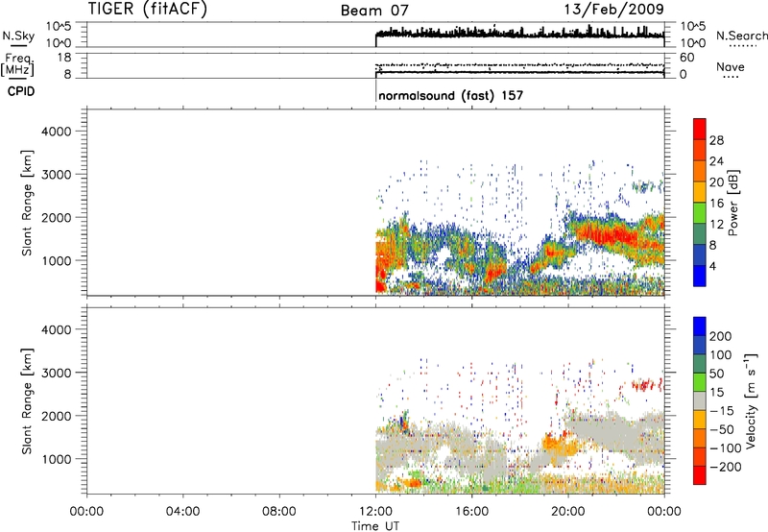This screenshot has height=532, width=768.
Task: Click the "4000" tick of the power panel
Action: (57, 132)
